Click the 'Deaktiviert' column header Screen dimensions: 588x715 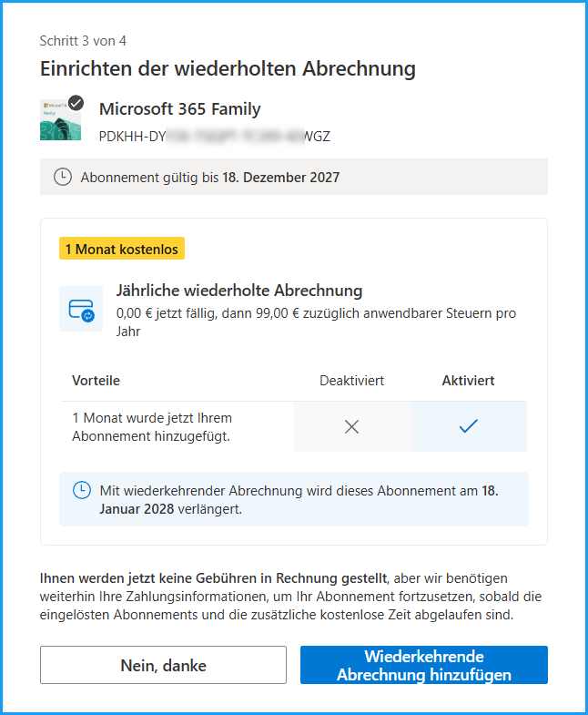pyautogui.click(x=351, y=381)
